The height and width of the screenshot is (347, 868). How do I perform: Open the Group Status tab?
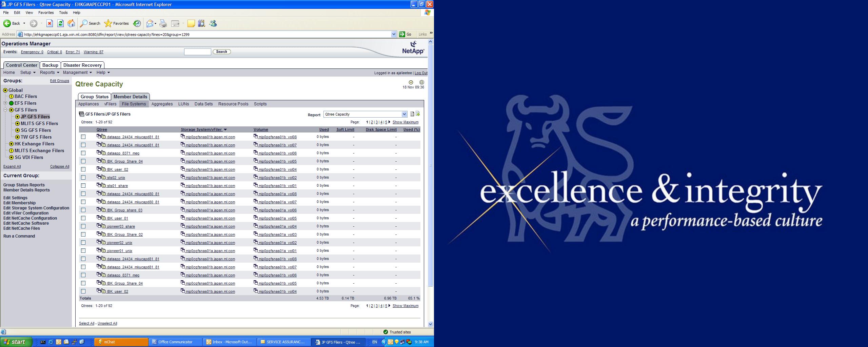(x=95, y=97)
